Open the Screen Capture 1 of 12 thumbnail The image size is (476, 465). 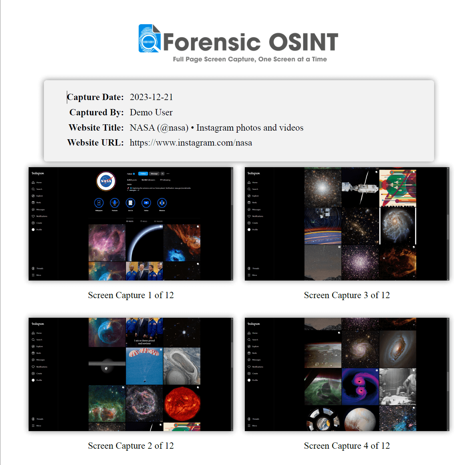tap(131, 224)
